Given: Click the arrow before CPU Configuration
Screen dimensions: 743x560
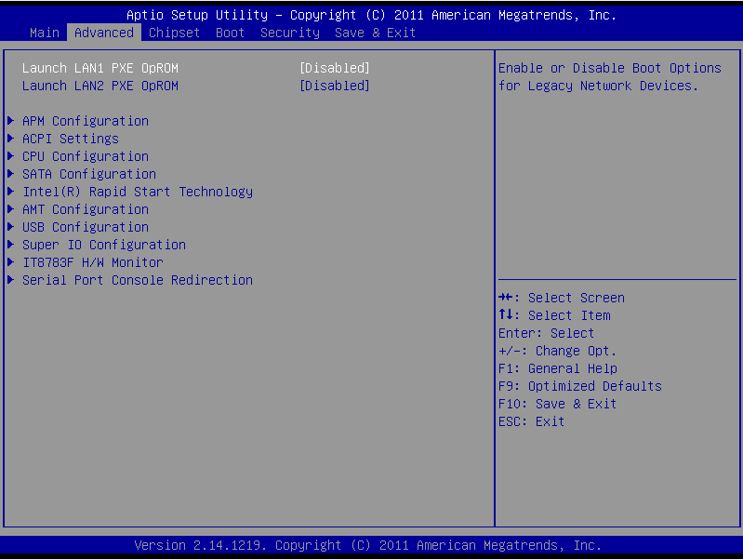Looking at the screenshot, I should tap(10, 156).
